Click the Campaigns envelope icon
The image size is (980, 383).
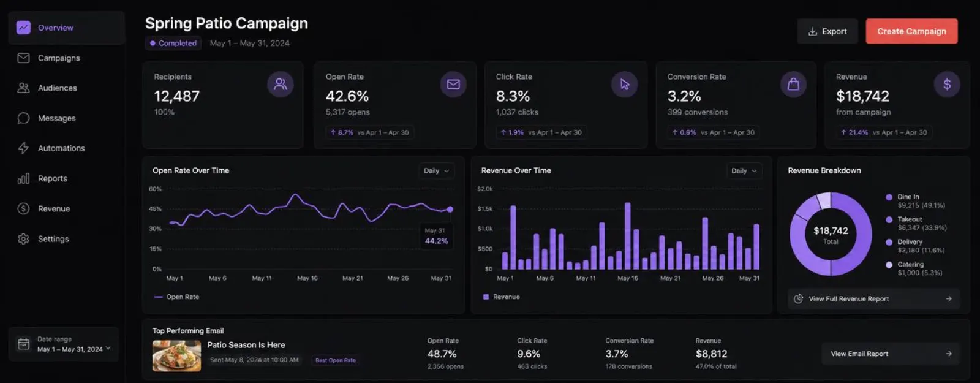point(23,58)
